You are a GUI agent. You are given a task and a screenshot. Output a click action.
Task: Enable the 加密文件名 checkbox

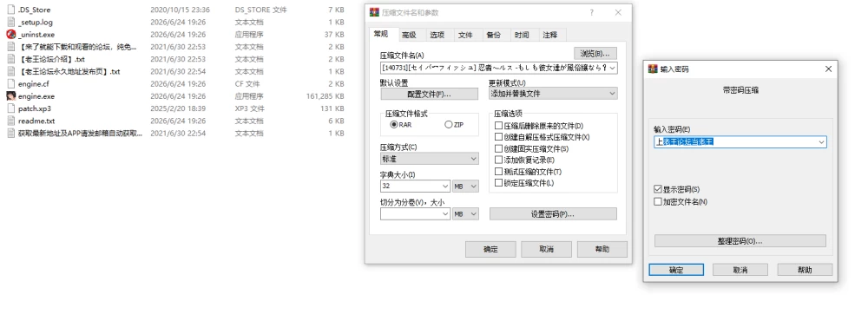[658, 202]
